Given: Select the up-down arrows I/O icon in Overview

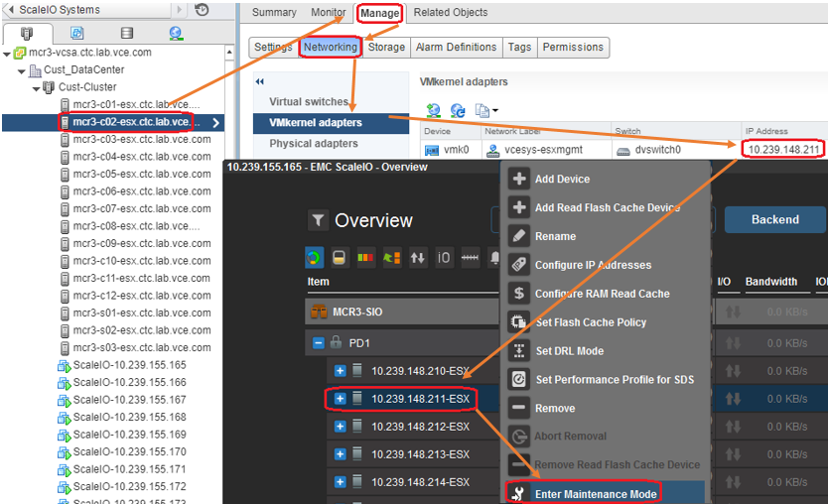Looking at the screenshot, I should pos(418,258).
